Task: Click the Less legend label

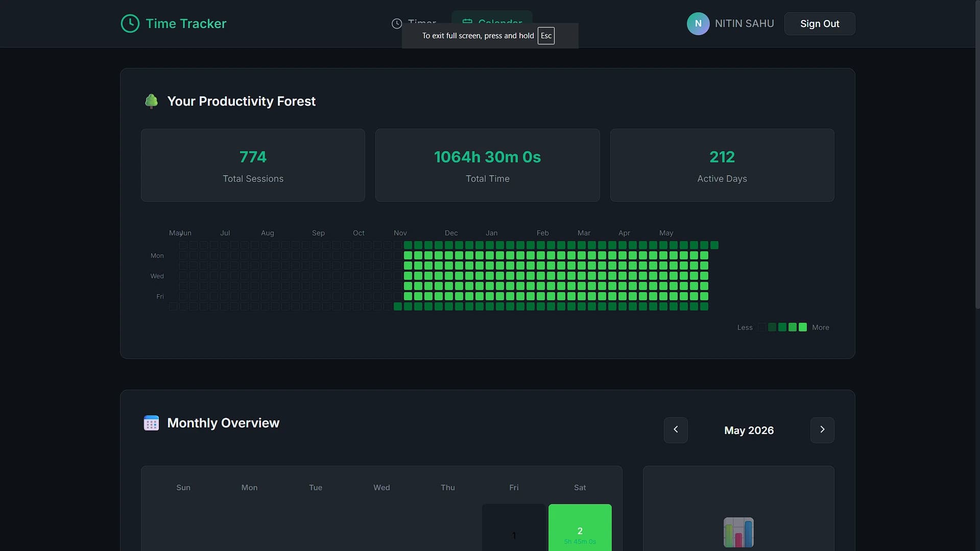Action: (x=745, y=327)
